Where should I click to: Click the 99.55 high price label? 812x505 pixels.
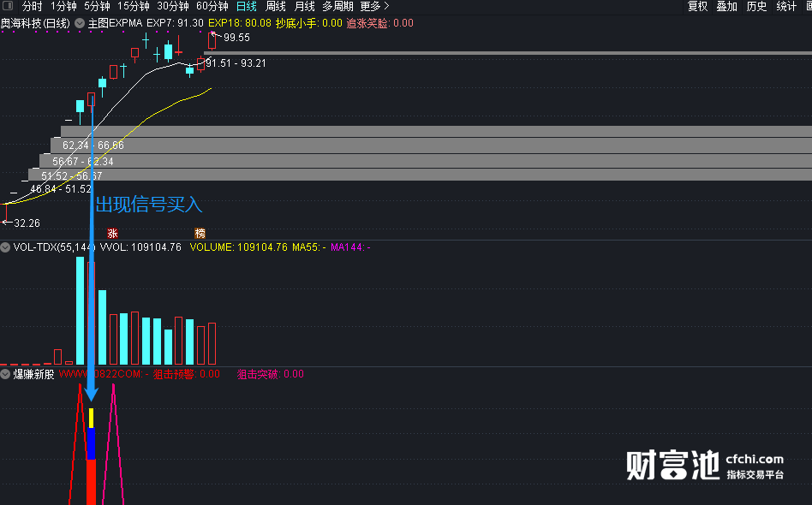236,38
